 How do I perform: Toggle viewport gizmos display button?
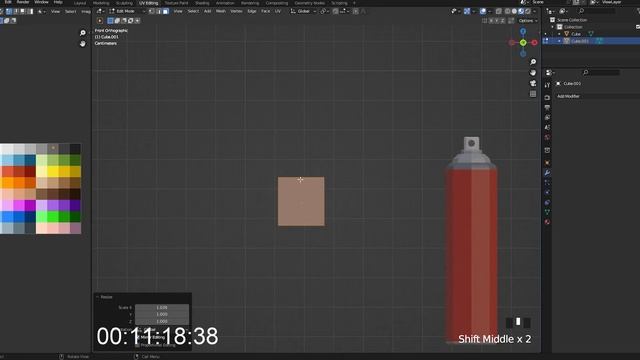[x=467, y=11]
